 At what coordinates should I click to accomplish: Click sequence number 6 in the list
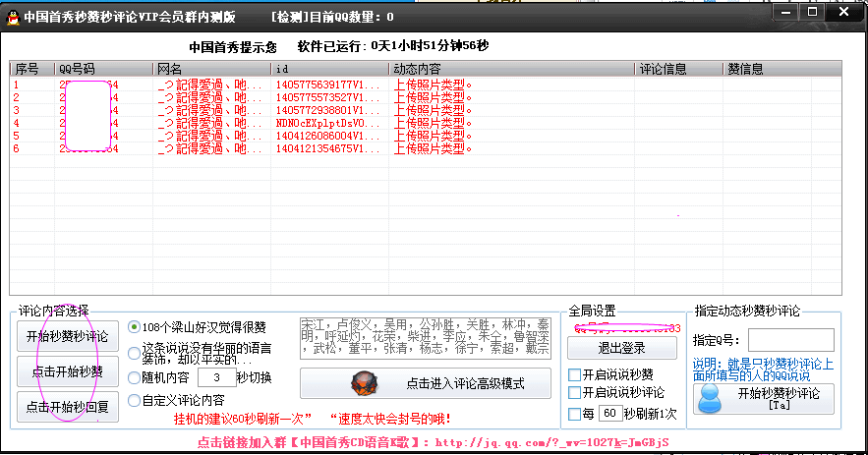click(x=16, y=148)
